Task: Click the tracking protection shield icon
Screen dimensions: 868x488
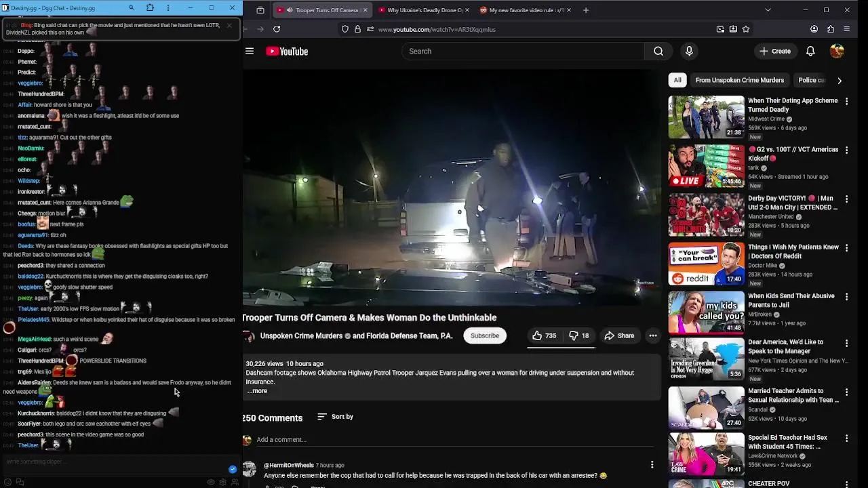Action: tap(345, 29)
